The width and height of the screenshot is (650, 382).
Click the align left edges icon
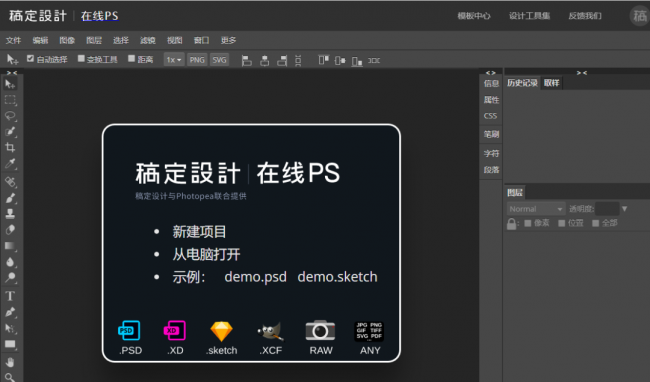tap(247, 60)
